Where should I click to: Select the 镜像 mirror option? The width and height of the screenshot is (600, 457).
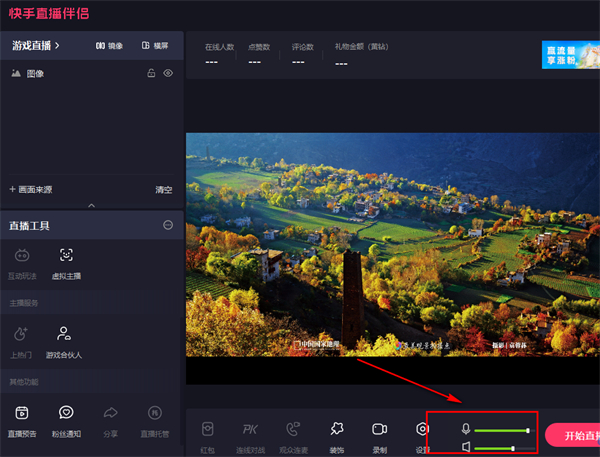click(x=109, y=45)
